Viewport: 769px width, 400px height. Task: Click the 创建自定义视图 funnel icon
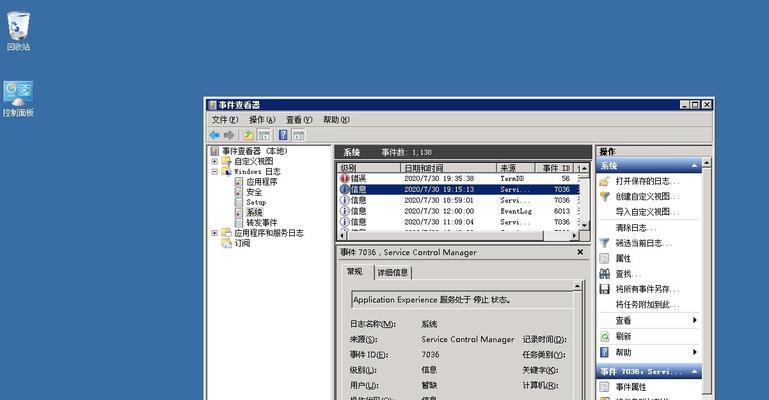[x=605, y=197]
